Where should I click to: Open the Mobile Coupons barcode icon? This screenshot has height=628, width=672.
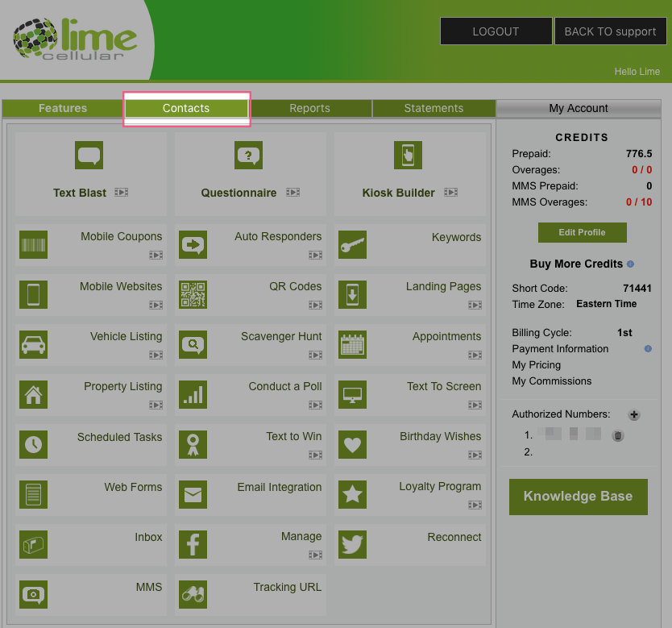33,245
